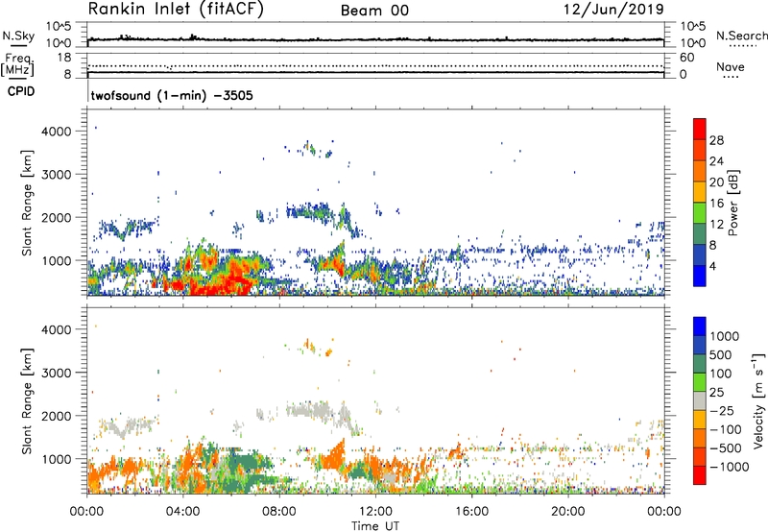
Task: Pick the red bottom segment of velocity colorbar
Action: (700, 475)
